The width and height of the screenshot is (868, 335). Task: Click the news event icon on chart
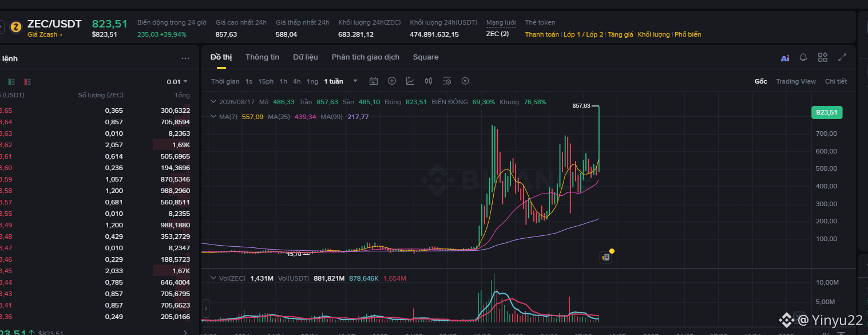click(x=606, y=258)
